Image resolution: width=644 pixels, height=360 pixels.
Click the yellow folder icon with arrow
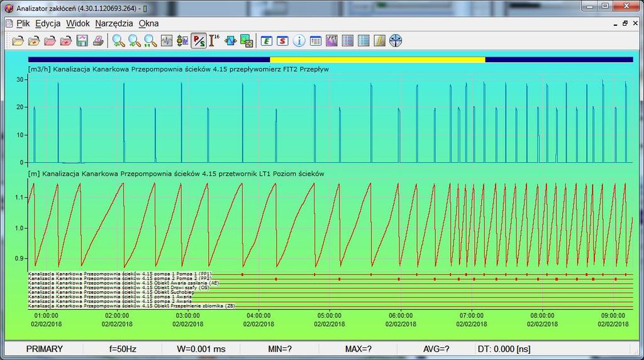point(34,41)
